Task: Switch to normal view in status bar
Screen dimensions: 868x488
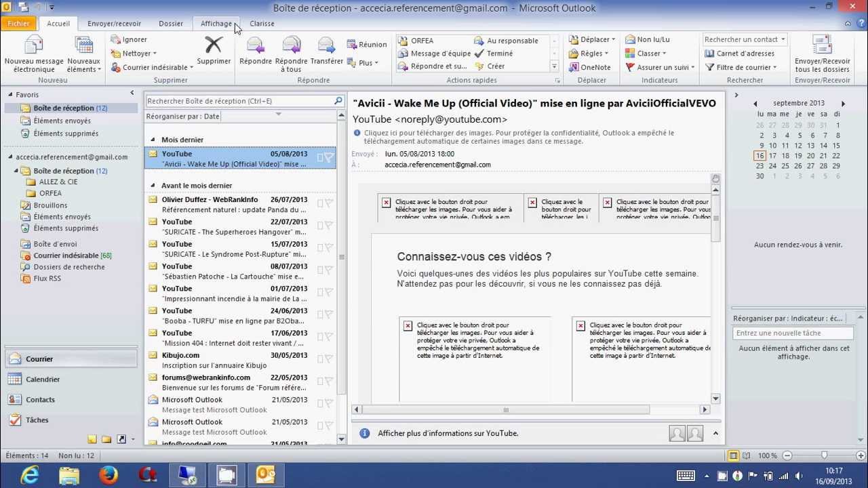Action: pos(733,455)
